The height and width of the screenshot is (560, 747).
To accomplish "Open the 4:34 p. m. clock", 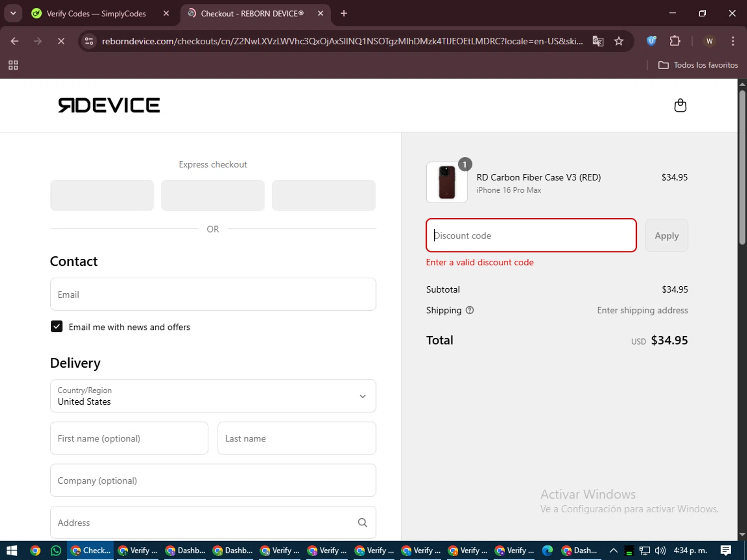I will tap(690, 551).
